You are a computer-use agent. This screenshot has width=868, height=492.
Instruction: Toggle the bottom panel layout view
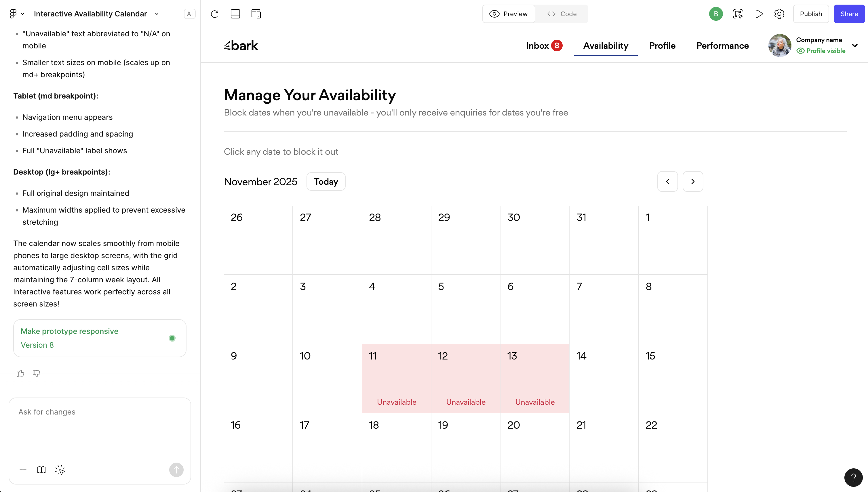tap(235, 14)
